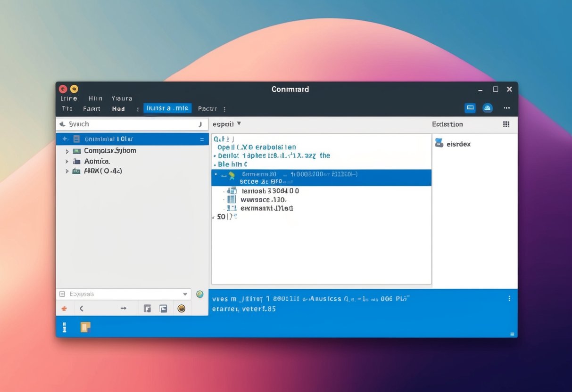Viewport: 572px width, 392px height.
Task: Click the red plus icon in bottom toolbar
Action: [x=65, y=308]
